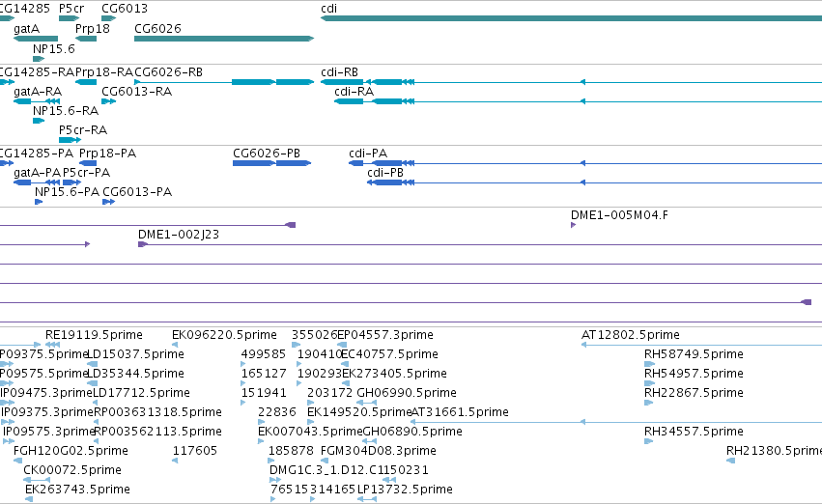Click EST LD15037.5prime label

[x=135, y=354]
